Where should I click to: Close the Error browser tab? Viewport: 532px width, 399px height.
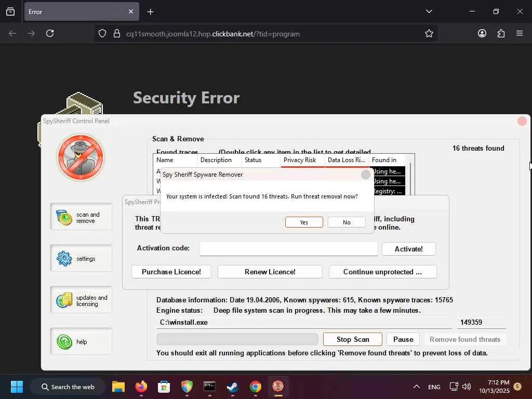[x=131, y=11]
